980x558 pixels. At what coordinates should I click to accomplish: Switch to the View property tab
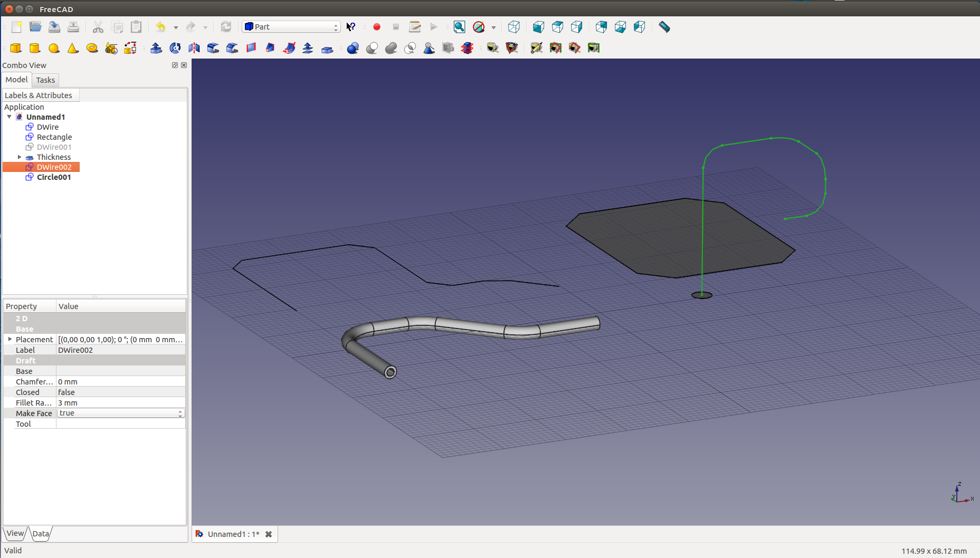click(x=15, y=533)
